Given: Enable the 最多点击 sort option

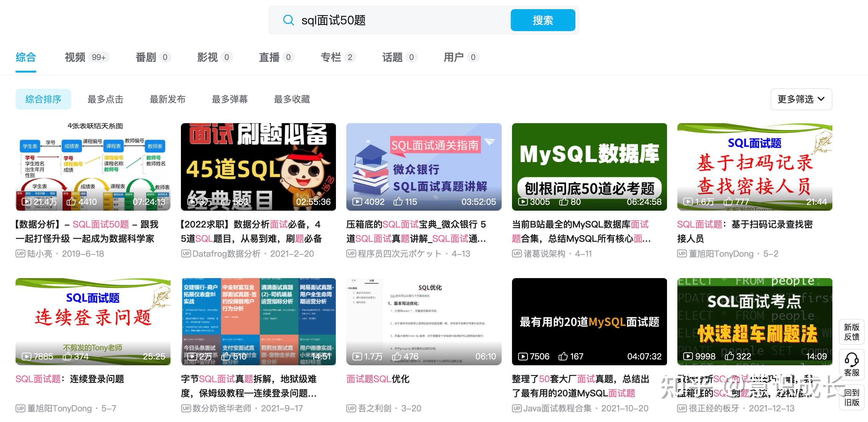Looking at the screenshot, I should pos(106,99).
